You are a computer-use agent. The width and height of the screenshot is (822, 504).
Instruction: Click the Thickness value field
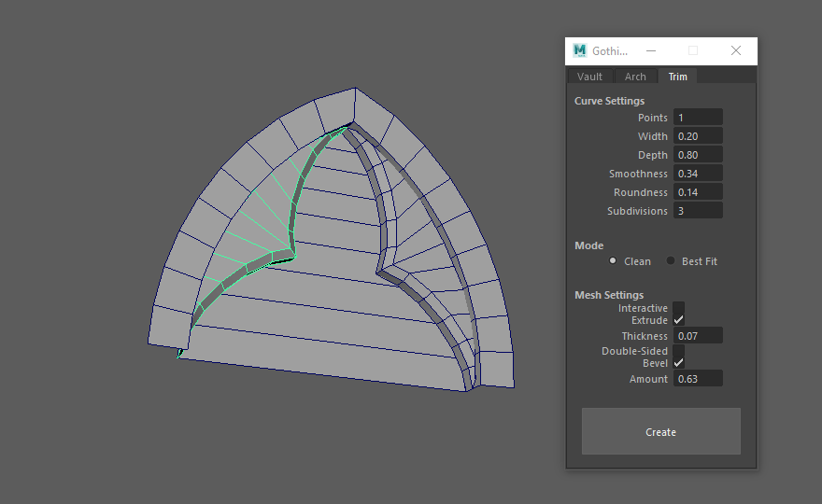[698, 336]
